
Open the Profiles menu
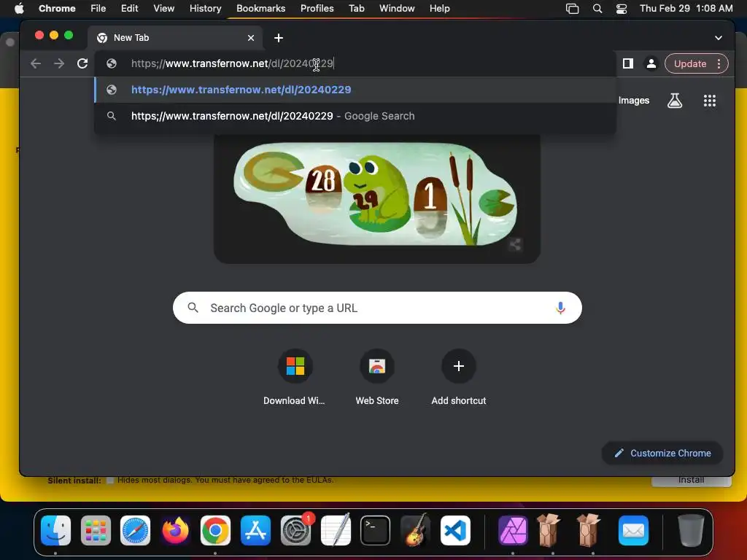tap(317, 8)
